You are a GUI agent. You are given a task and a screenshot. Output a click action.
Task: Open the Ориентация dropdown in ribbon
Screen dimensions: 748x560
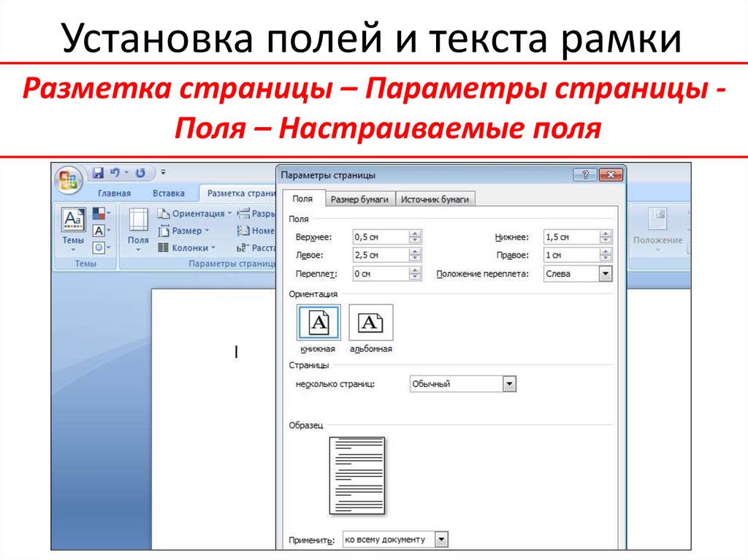coord(194,213)
